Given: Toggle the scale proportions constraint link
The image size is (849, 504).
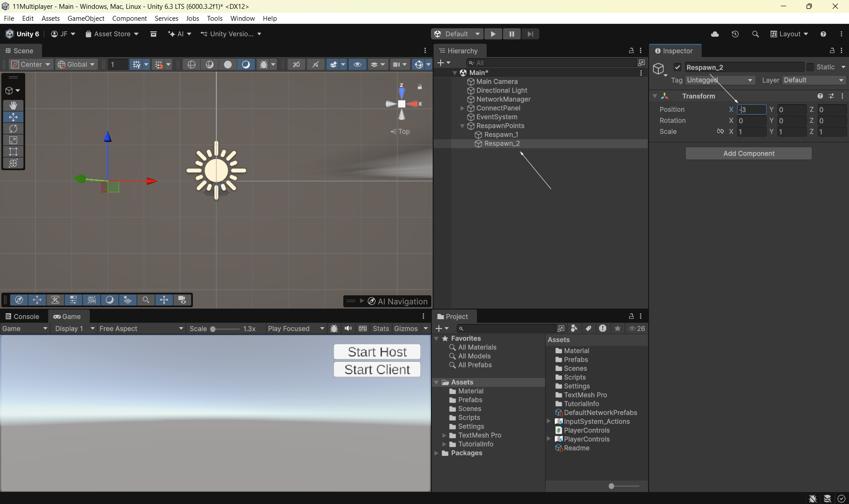Looking at the screenshot, I should (720, 131).
